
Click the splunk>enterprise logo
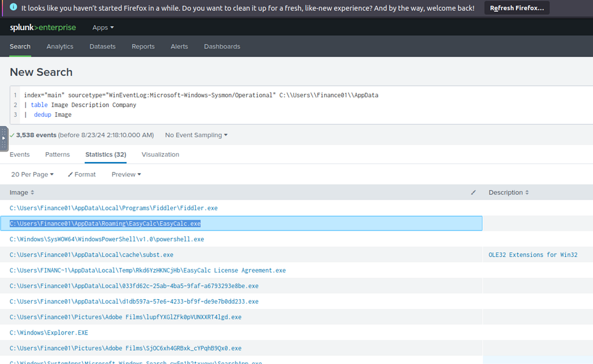(x=43, y=27)
